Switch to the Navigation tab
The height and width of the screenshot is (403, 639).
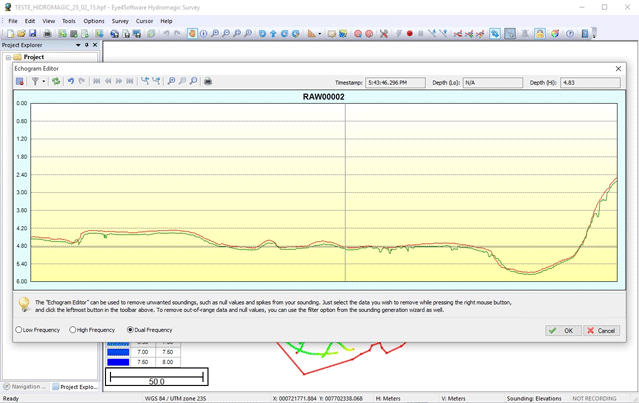tap(23, 387)
